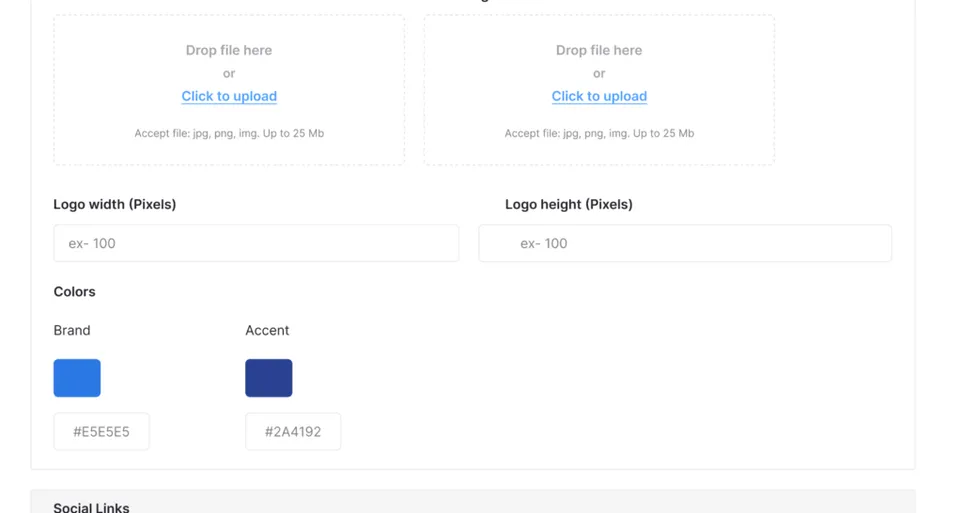The height and width of the screenshot is (513, 962).
Task: Click the 'Accent' color label
Action: pyautogui.click(x=267, y=330)
